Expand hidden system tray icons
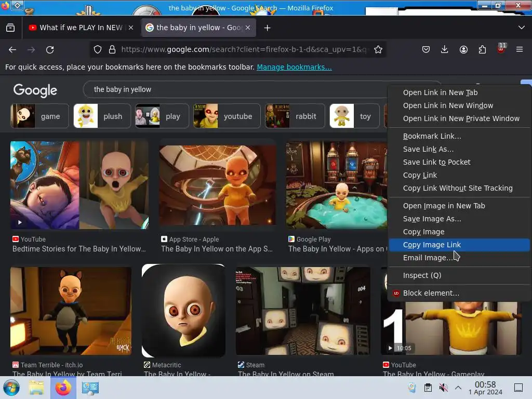 pos(458,388)
